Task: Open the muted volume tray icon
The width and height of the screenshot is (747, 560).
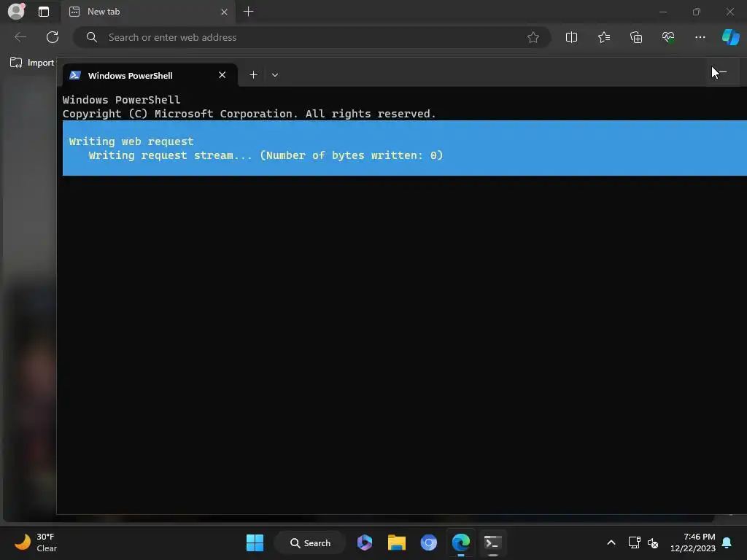Action: [x=653, y=542]
